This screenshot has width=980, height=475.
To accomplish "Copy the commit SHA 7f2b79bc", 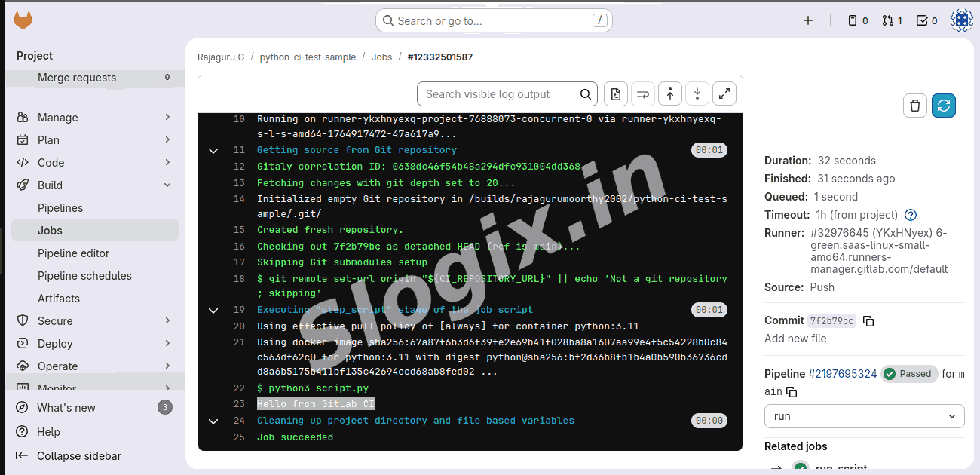I will (x=868, y=321).
